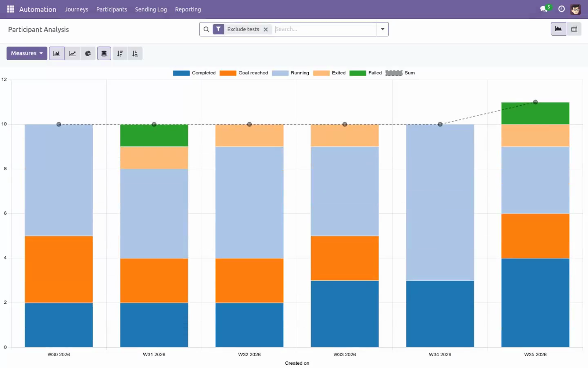Click the W35 2026 Failed green segment
This screenshot has height=368, width=588.
[x=535, y=113]
